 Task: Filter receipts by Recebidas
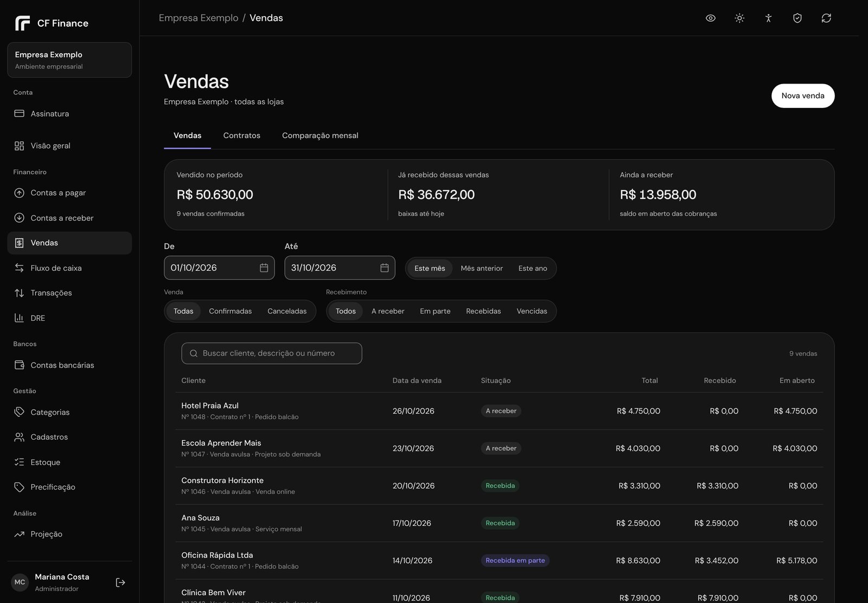pos(483,311)
